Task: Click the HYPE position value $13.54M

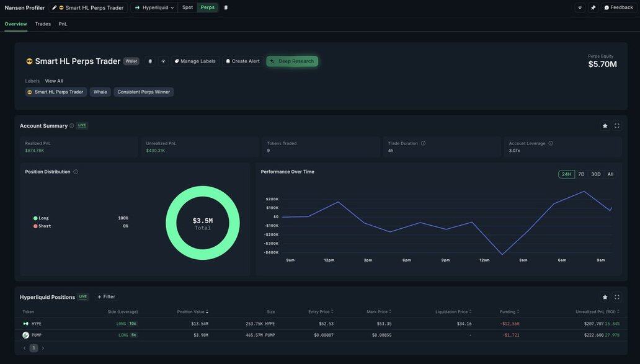Action: (x=200, y=324)
